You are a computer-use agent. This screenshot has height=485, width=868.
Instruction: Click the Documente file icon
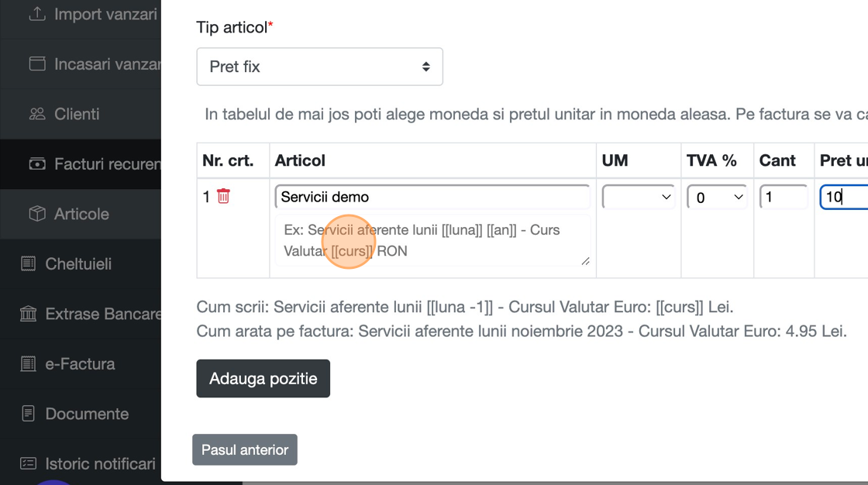pos(29,414)
